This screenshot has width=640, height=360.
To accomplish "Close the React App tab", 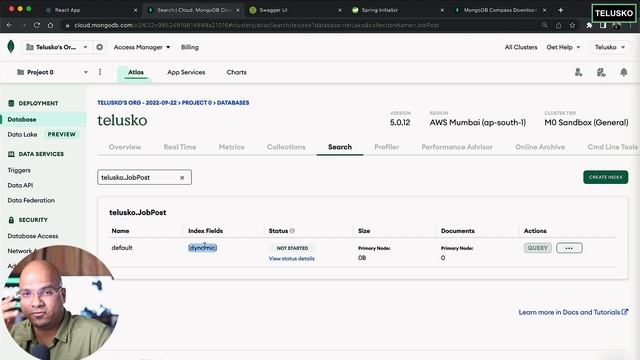I will (136, 10).
